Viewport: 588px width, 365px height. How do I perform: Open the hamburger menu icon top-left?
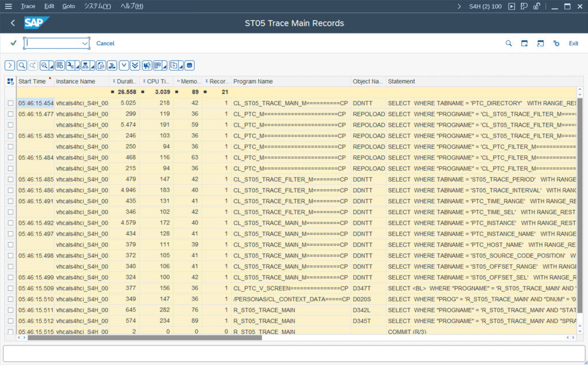pos(7,6)
